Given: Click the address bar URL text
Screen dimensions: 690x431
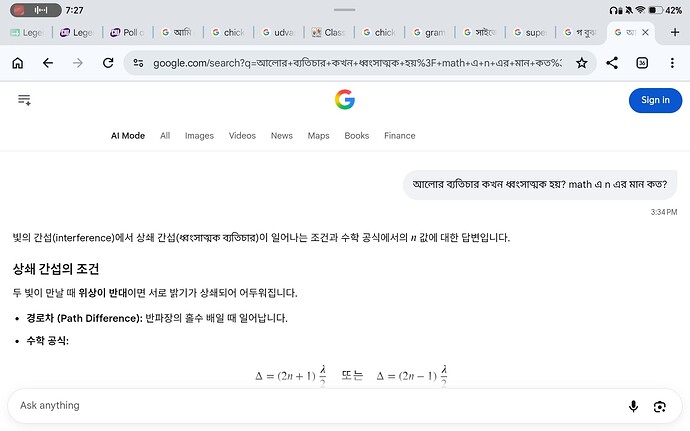Looking at the screenshot, I should (357, 63).
